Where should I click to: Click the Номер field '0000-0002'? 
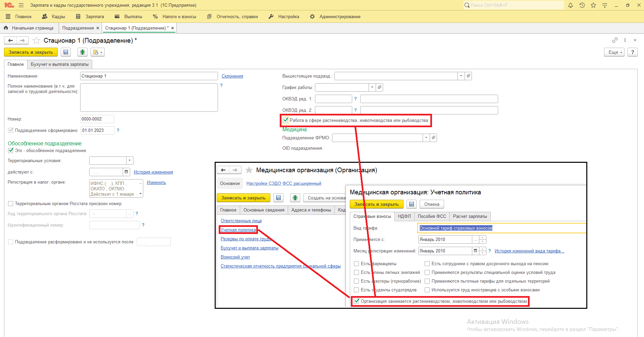[x=97, y=119]
